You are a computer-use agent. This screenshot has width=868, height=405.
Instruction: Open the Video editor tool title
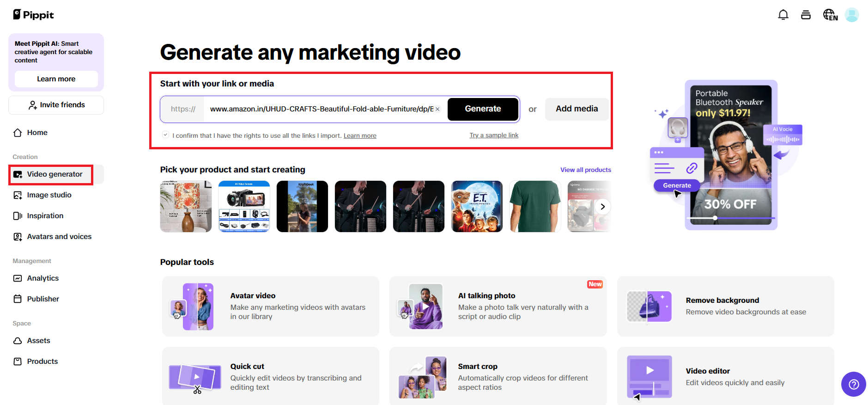[708, 371]
